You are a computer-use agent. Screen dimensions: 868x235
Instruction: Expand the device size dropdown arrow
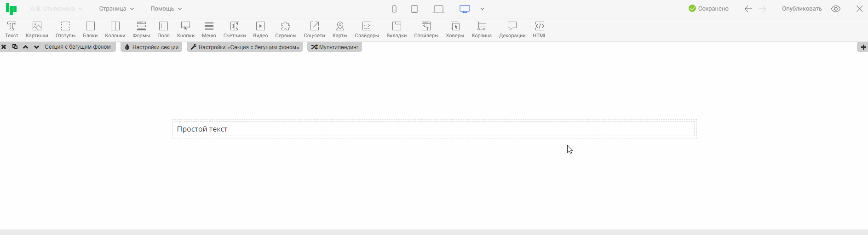482,9
